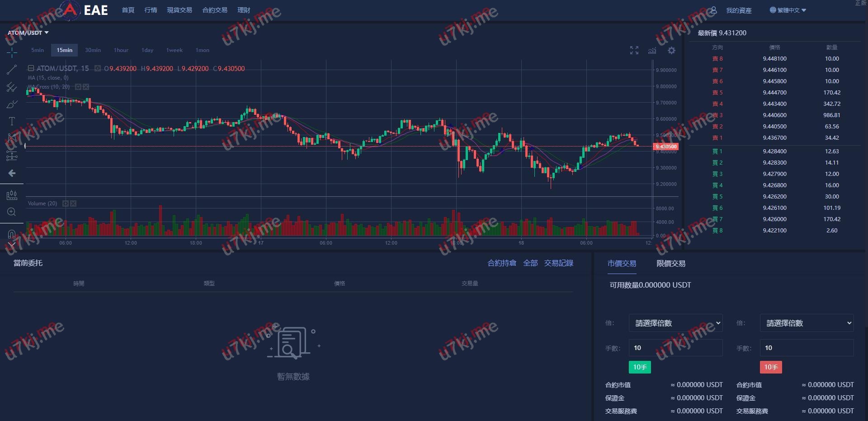Click the right 手數 input field

(807, 348)
